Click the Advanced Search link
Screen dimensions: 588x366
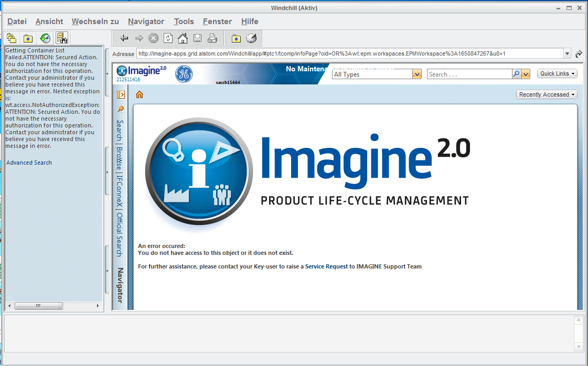[x=29, y=163]
